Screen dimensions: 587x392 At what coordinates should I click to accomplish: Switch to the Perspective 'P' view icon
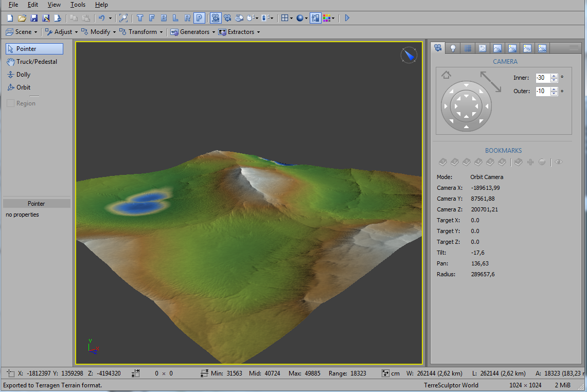coord(199,18)
